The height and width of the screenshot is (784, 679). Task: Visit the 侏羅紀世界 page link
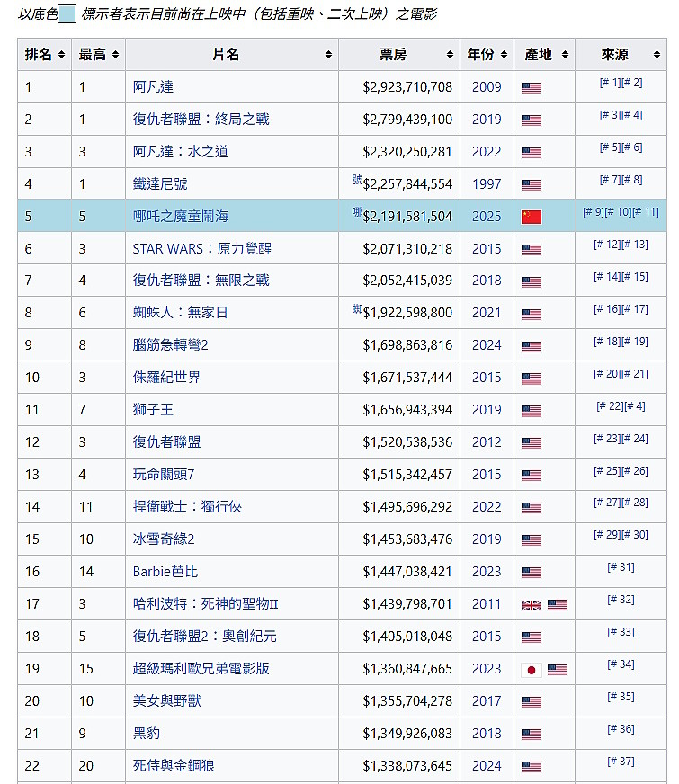point(166,377)
